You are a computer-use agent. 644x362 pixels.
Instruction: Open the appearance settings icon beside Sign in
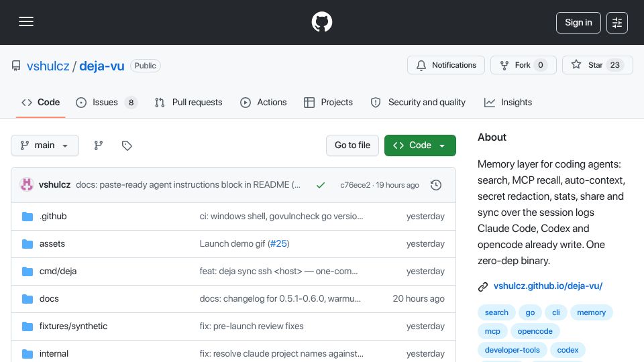pos(617,23)
